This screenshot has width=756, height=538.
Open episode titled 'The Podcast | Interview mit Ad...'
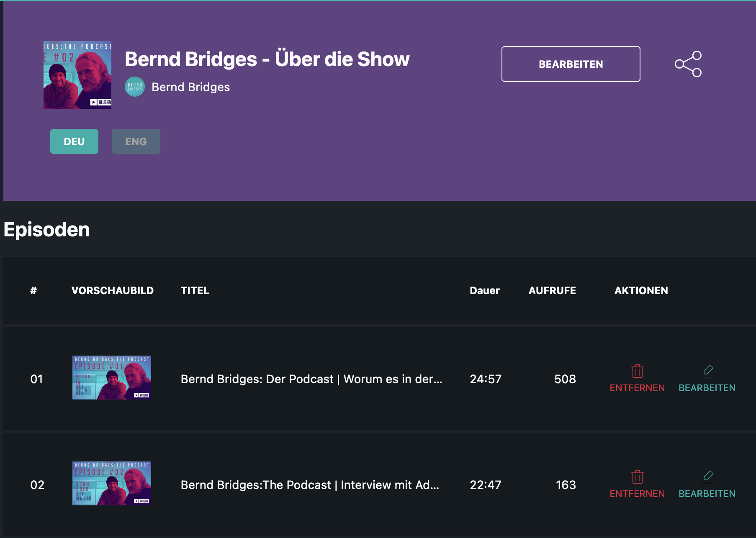(x=310, y=485)
